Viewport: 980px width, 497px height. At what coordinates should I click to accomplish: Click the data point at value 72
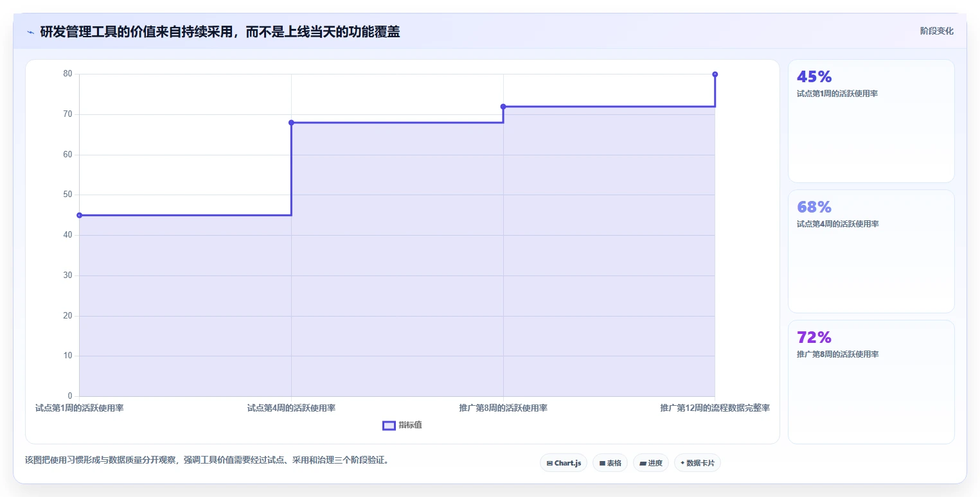(503, 107)
